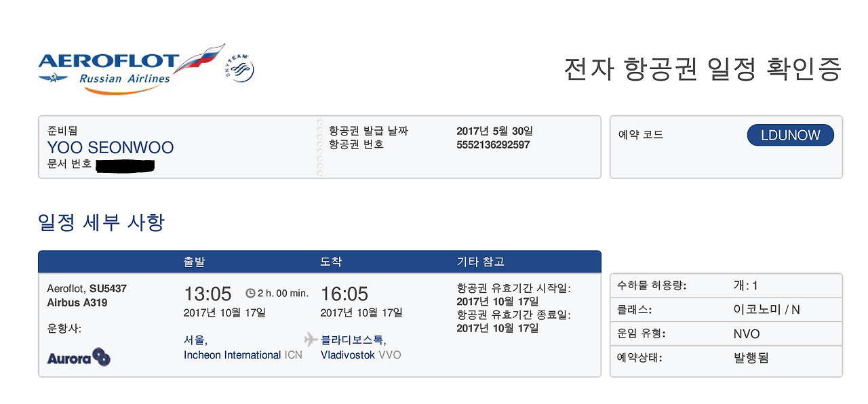Click ticket number 5552136292597
Screen dimensions: 868x404
(493, 145)
